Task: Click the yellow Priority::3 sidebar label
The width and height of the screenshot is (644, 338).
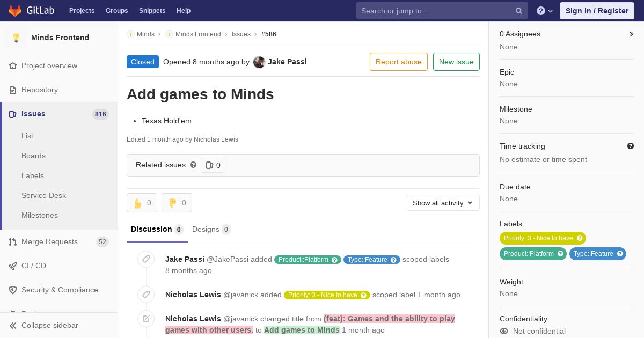Action: coord(543,238)
